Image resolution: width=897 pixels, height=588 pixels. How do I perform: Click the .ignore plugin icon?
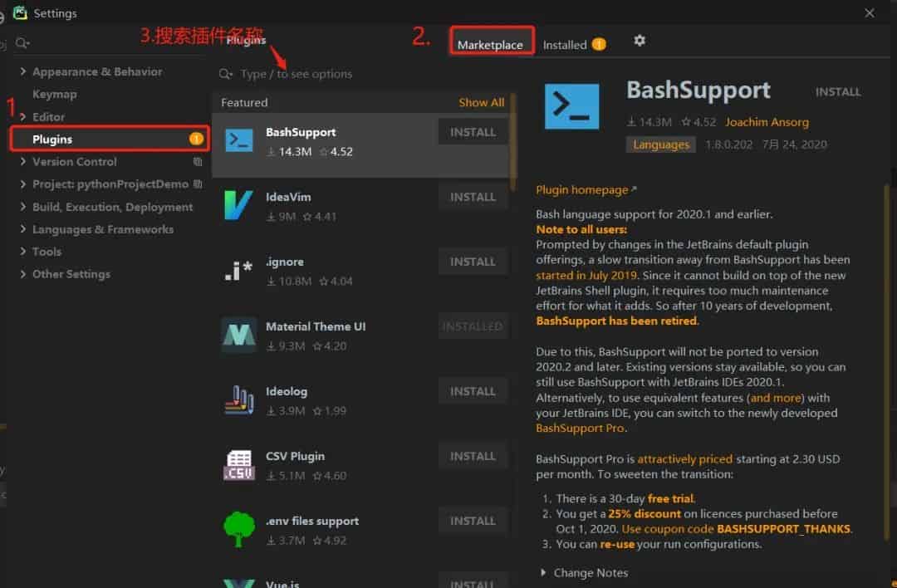(x=238, y=271)
